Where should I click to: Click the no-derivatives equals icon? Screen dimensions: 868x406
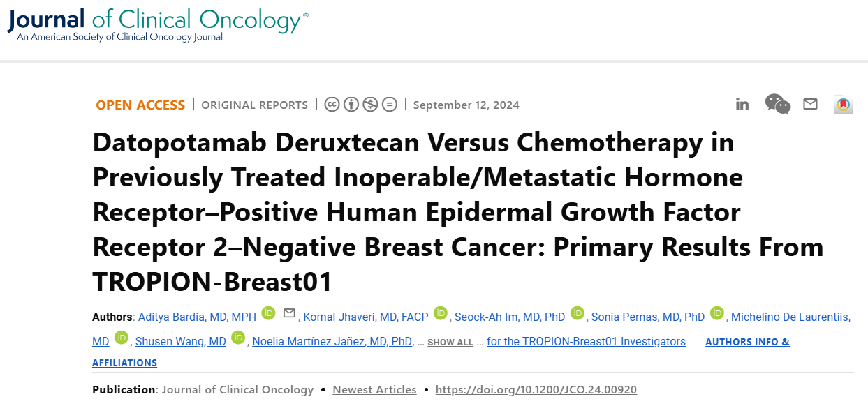pos(389,105)
